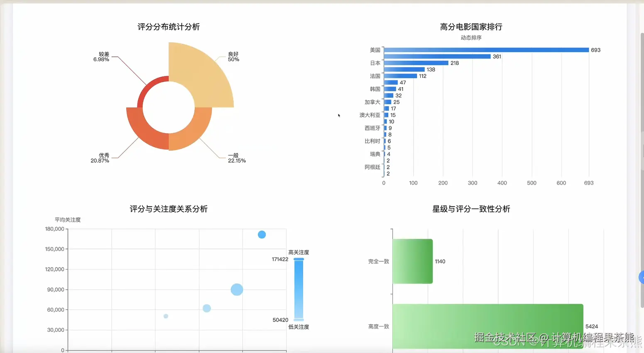Click the blue floating button on right edge
Image resolution: width=644 pixels, height=353 pixels.
[x=642, y=277]
